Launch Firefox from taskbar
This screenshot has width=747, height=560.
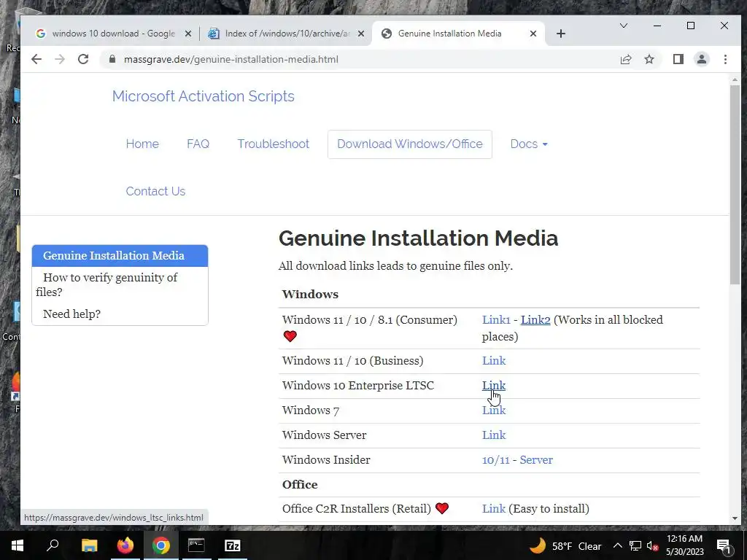coord(125,545)
